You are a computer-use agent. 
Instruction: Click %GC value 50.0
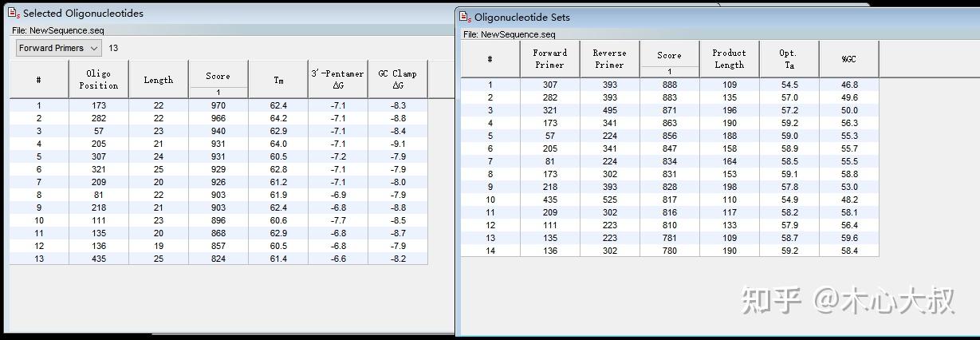pos(849,110)
